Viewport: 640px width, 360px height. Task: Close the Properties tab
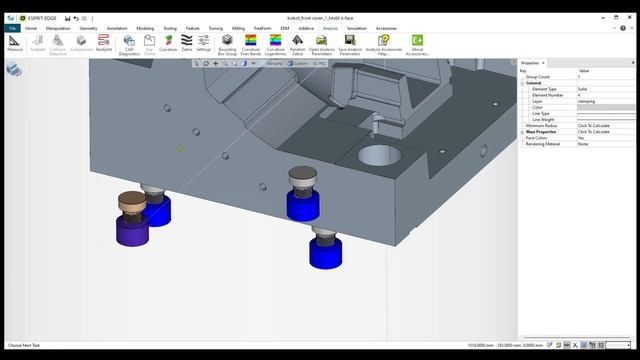(543, 63)
